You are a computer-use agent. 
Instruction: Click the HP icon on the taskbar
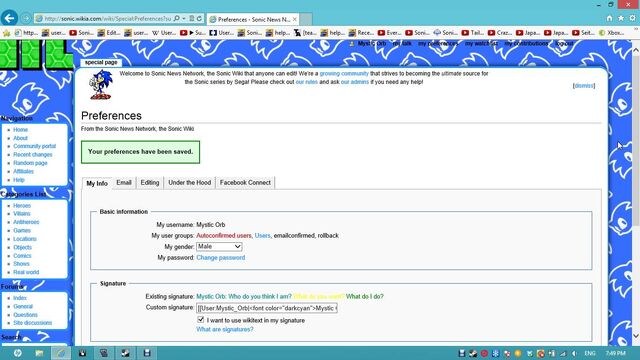click(17, 353)
